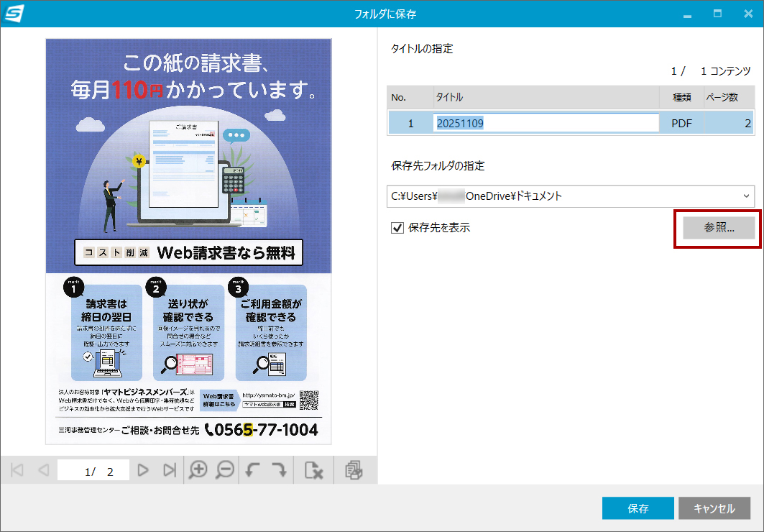The width and height of the screenshot is (764, 532).
Task: Select the zoom in magnifier icon
Action: pyautogui.click(x=198, y=469)
